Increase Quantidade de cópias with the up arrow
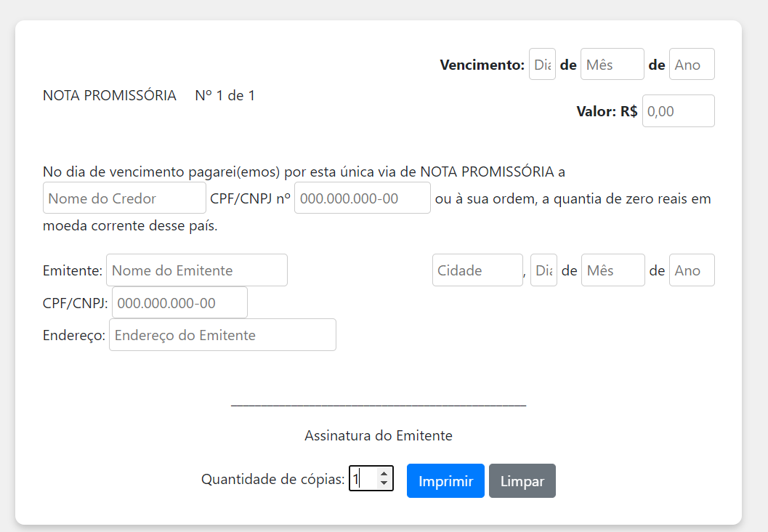The image size is (768, 532). click(x=384, y=474)
